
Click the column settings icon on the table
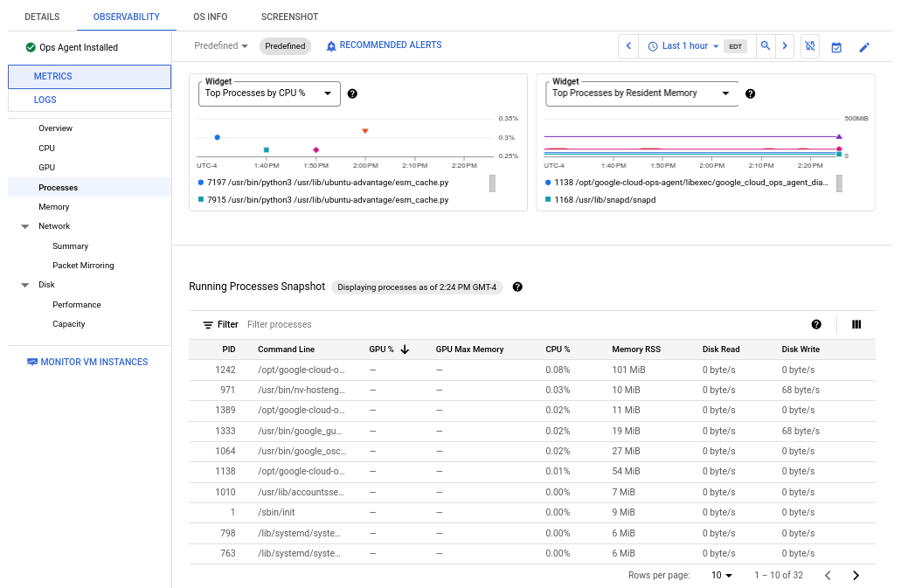tap(856, 324)
